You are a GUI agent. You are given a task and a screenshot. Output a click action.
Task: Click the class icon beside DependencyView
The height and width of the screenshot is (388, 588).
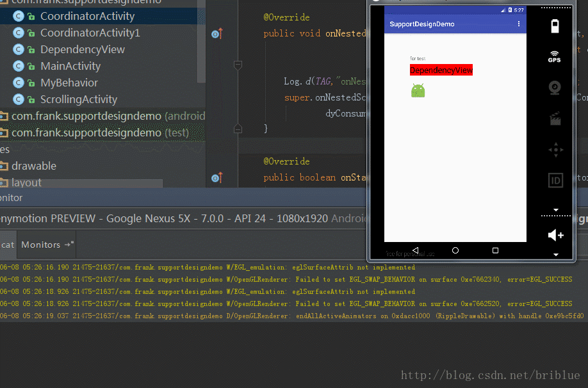[x=19, y=49]
